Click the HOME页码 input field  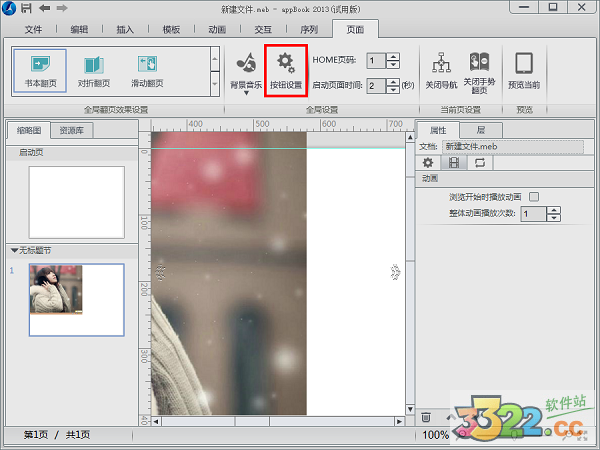click(376, 61)
